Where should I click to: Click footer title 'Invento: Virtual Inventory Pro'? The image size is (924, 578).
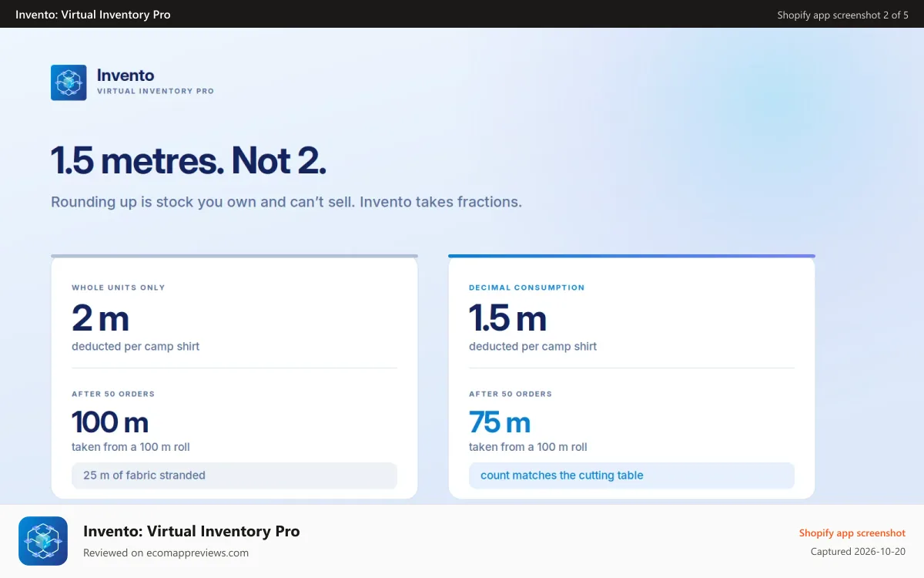[192, 531]
